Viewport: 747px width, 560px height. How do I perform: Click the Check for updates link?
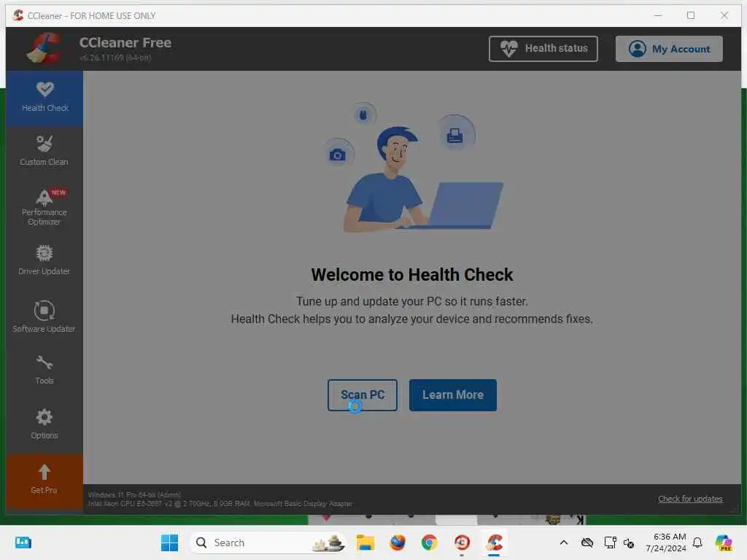(690, 499)
